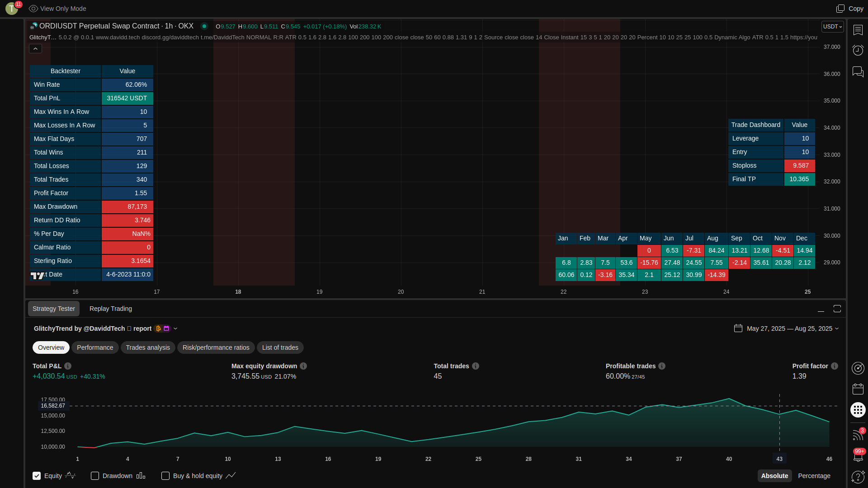The width and height of the screenshot is (868, 488).
Task: Click the info icon next to Max equity drawdown
Action: (x=303, y=366)
